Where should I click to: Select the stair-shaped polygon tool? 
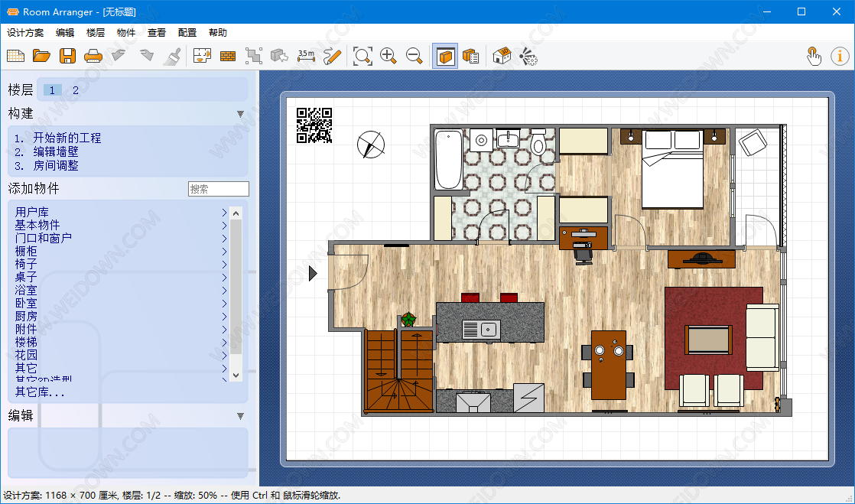254,56
